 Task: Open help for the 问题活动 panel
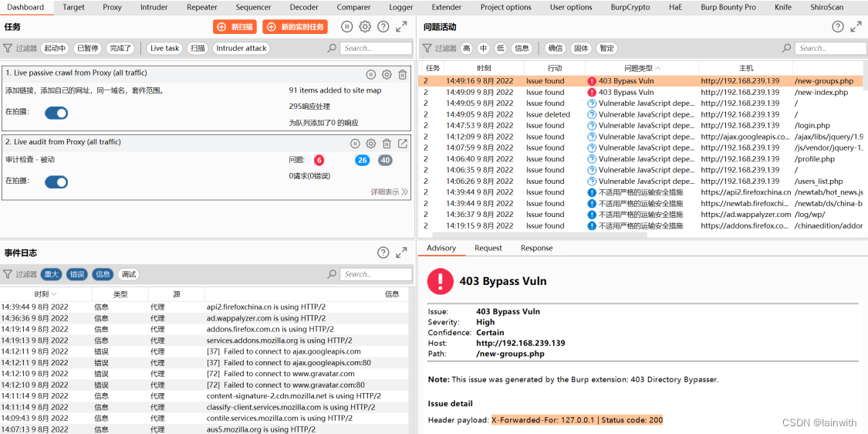[838, 27]
